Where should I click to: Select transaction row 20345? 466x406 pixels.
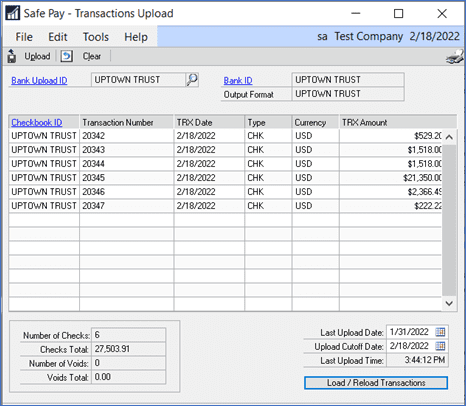tap(225, 178)
